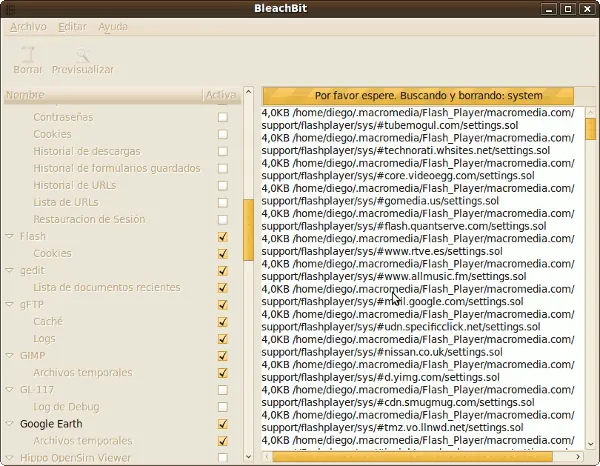Collapse the Google Earth tree node
This screenshot has height=466, width=600.
[10, 424]
